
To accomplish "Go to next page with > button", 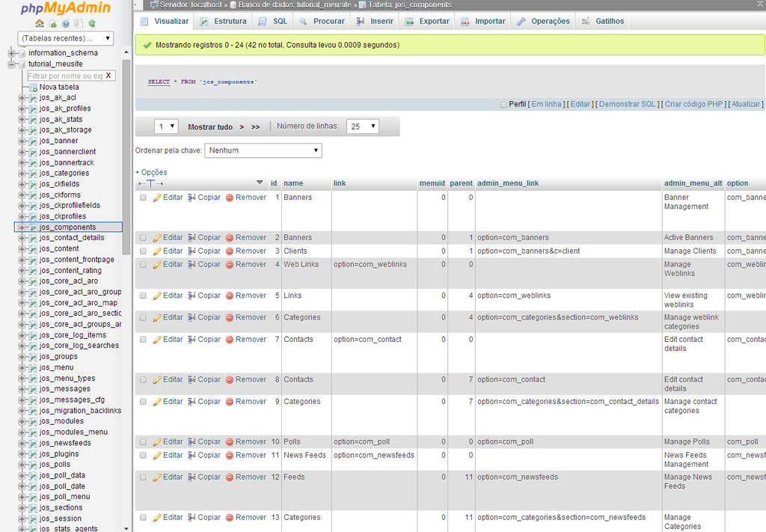I will (242, 127).
